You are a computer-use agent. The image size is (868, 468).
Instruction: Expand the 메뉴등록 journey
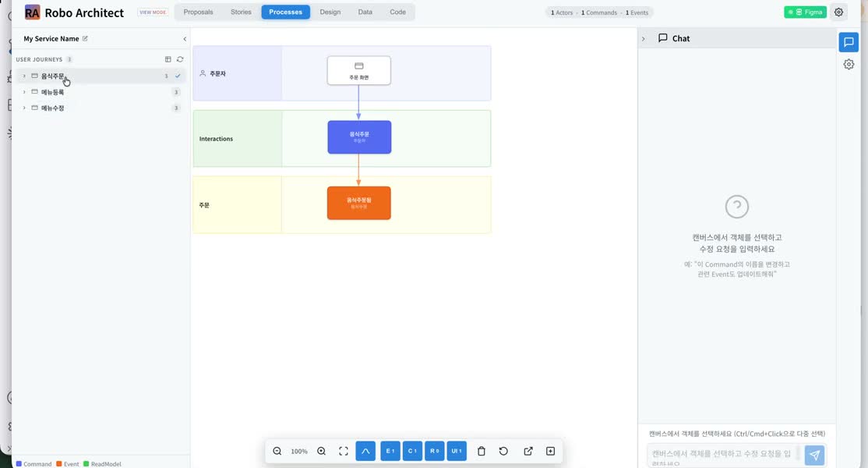click(24, 92)
